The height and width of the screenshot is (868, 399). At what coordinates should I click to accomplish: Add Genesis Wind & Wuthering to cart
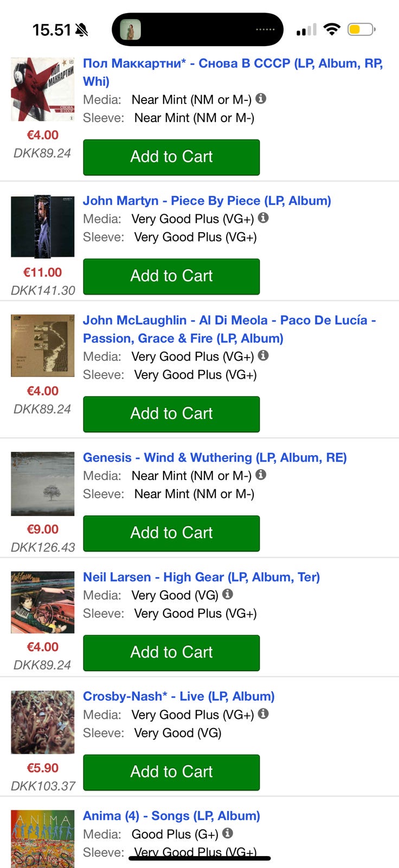(171, 533)
